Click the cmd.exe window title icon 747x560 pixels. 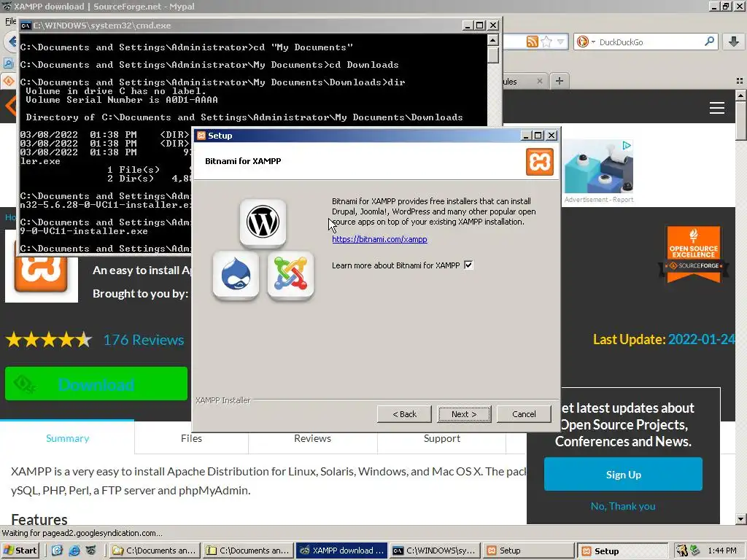(26, 26)
